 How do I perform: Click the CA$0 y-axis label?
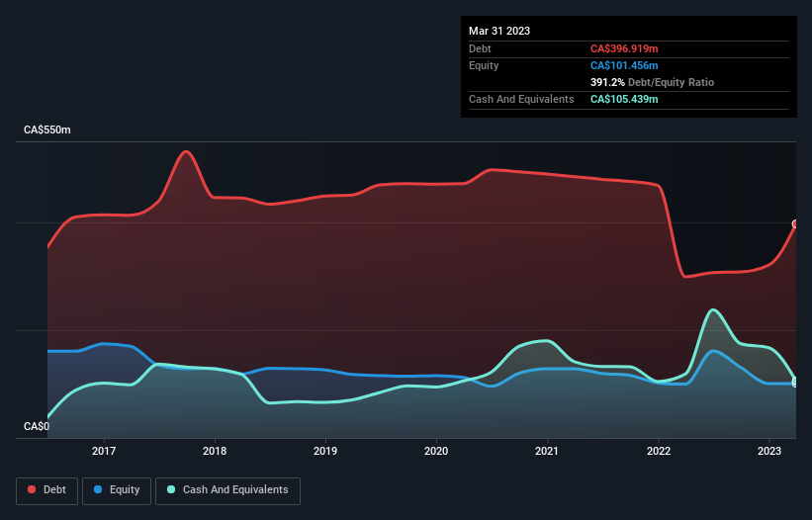37,426
